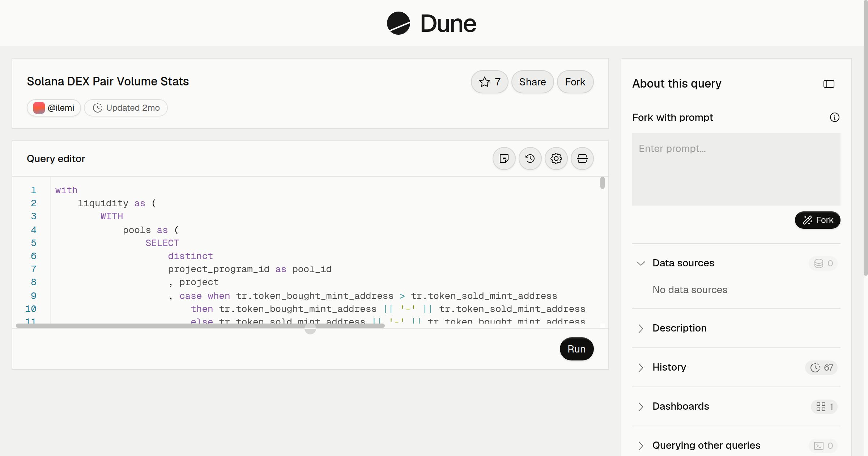
Task: Open query editor settings gear
Action: point(556,159)
